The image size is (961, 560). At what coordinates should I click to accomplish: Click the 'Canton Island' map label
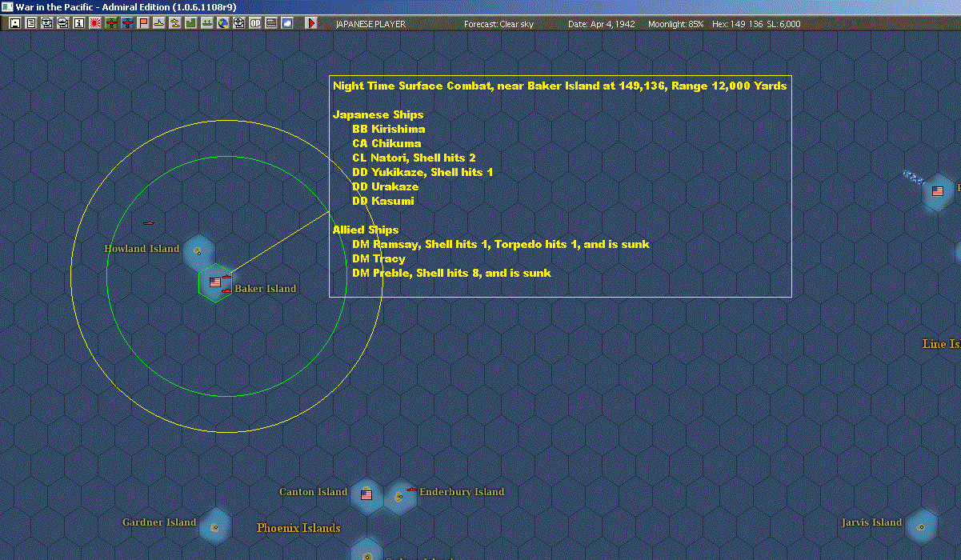click(313, 492)
